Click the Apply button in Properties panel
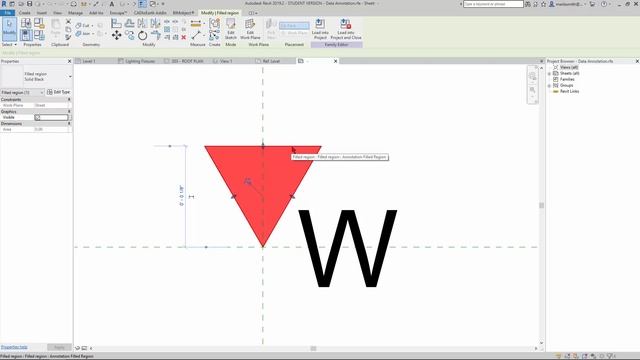The image size is (640, 360). [59, 347]
